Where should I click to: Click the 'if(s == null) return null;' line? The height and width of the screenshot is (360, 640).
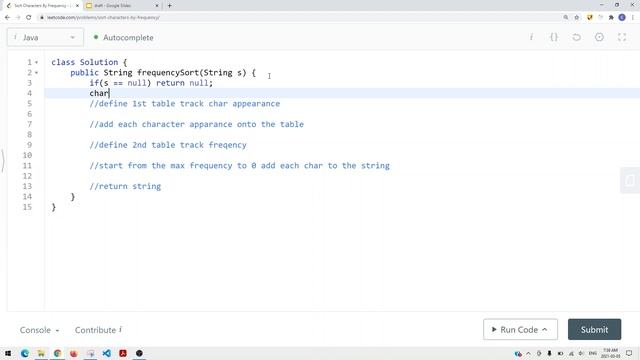(151, 83)
